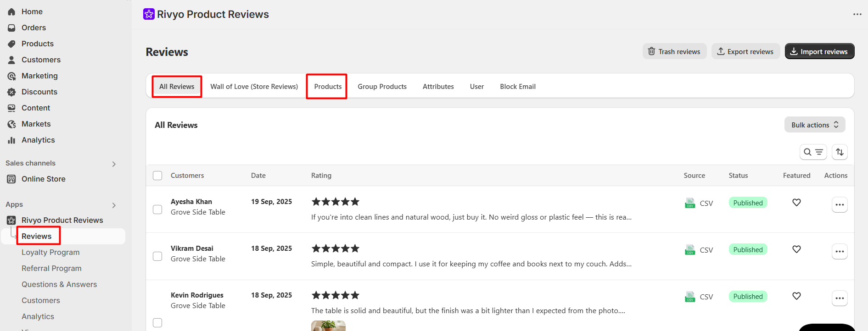The height and width of the screenshot is (331, 868).
Task: Tick the select-all checkbox in table header
Action: 157,176
